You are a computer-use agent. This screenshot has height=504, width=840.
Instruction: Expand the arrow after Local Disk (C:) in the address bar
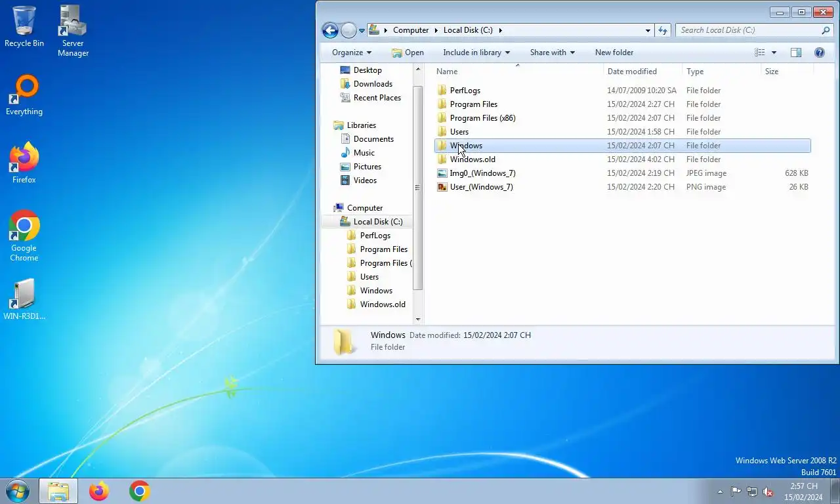tap(501, 30)
